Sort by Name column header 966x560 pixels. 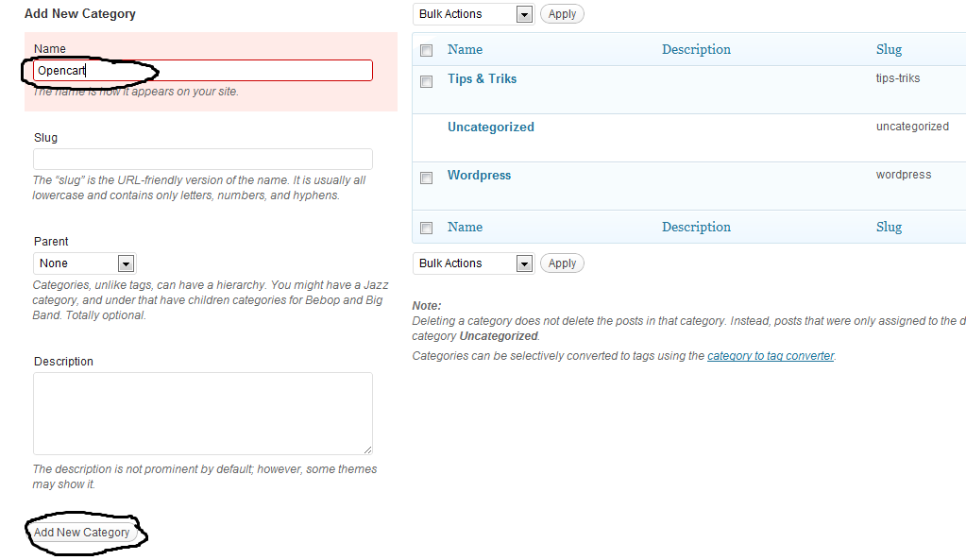pos(465,50)
